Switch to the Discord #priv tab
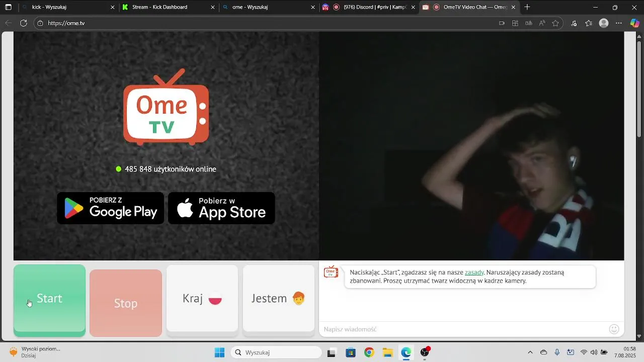The height and width of the screenshot is (362, 644). (x=368, y=7)
